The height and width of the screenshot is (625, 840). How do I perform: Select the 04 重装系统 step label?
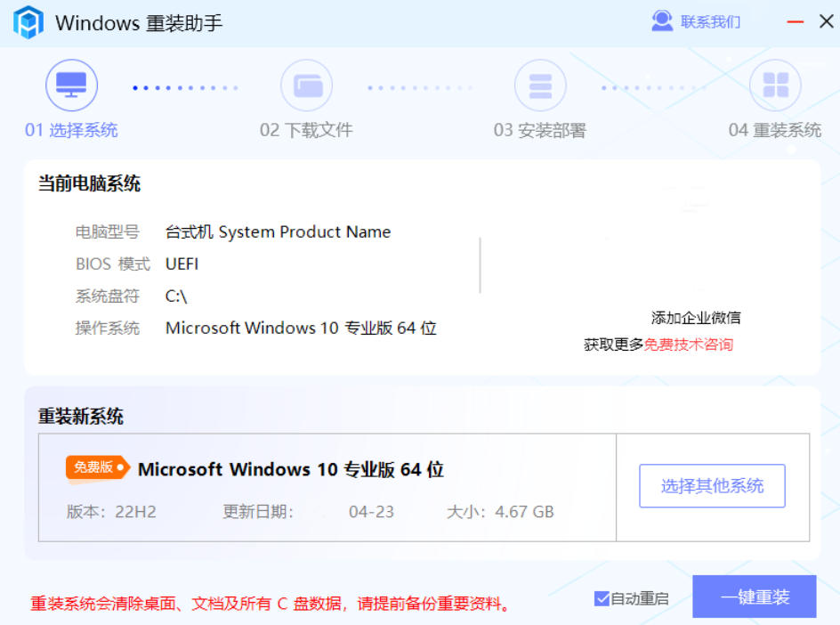775,130
